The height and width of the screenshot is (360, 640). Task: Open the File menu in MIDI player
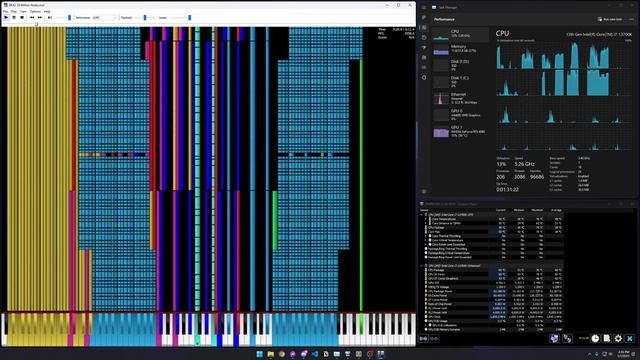point(6,11)
